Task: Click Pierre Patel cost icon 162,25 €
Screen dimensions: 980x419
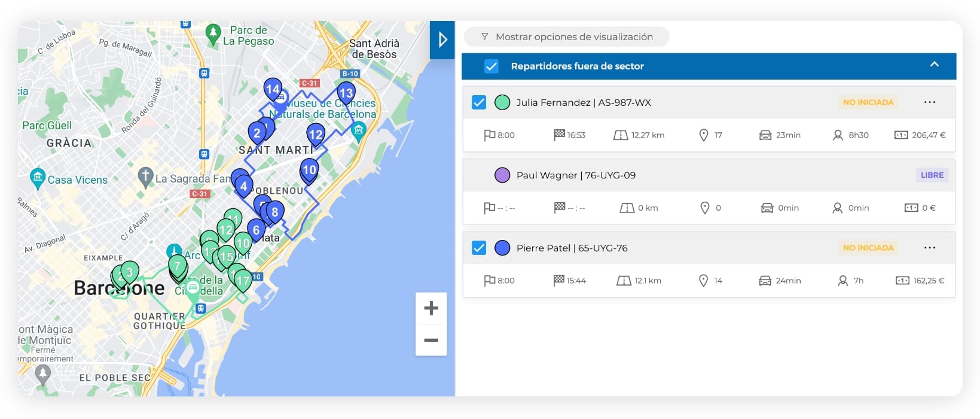Action: pos(902,281)
